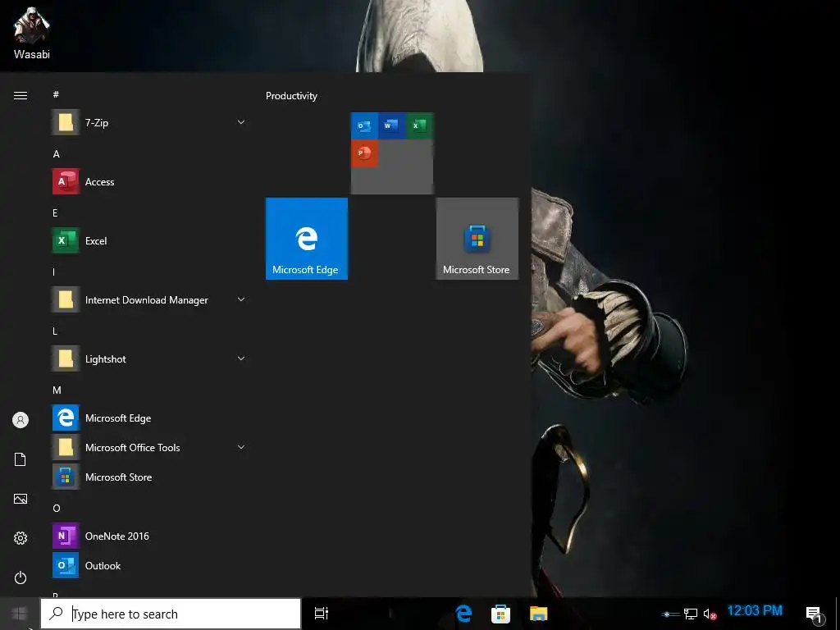Image resolution: width=840 pixels, height=630 pixels.
Task: Open the Action Center notifications icon
Action: point(815,614)
